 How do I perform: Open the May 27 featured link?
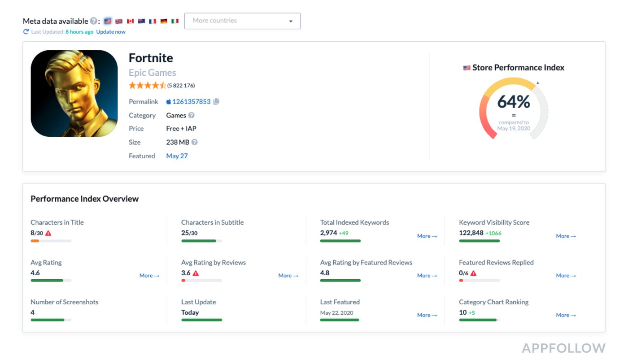[x=177, y=156]
